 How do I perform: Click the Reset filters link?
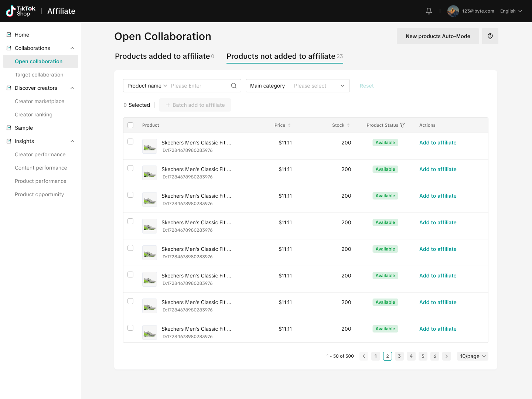click(367, 86)
